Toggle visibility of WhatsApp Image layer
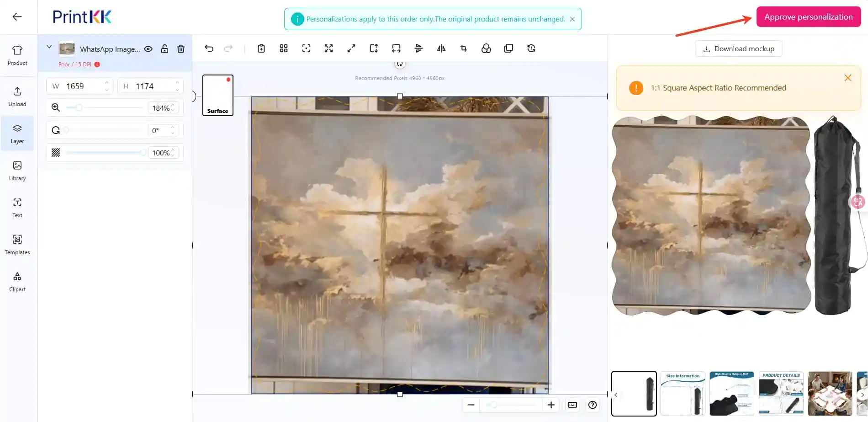This screenshot has width=868, height=422. point(148,49)
